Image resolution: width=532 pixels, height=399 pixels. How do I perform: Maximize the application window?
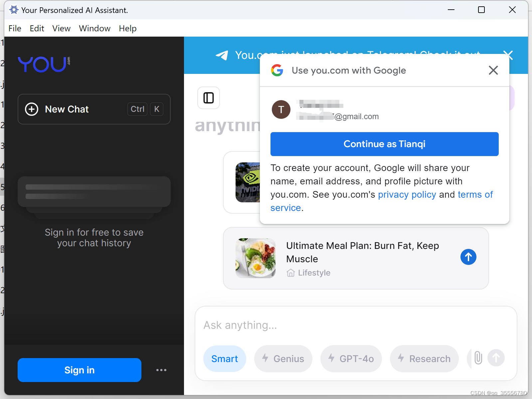pos(481,10)
